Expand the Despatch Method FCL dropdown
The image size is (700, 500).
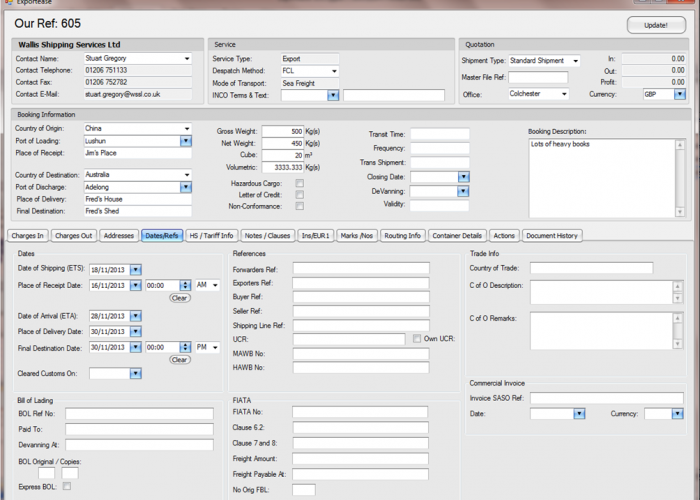(x=334, y=71)
